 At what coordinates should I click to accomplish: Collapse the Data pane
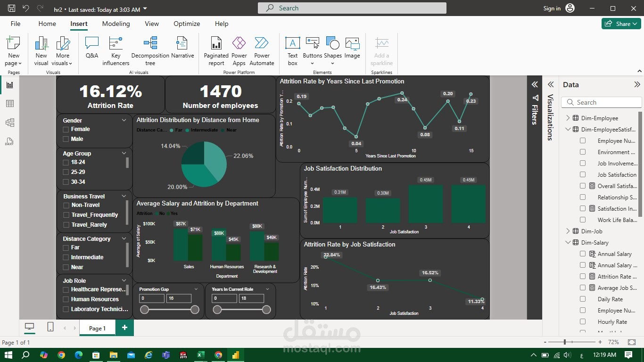[637, 84]
